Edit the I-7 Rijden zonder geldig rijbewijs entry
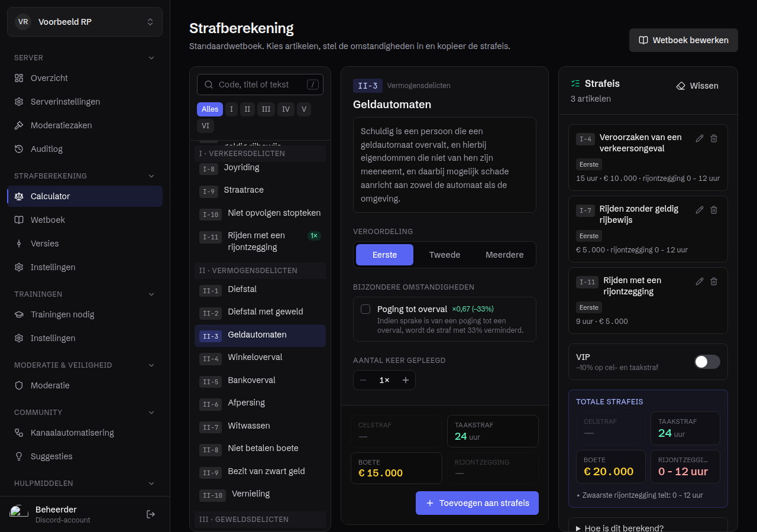The image size is (757, 532). [x=700, y=210]
